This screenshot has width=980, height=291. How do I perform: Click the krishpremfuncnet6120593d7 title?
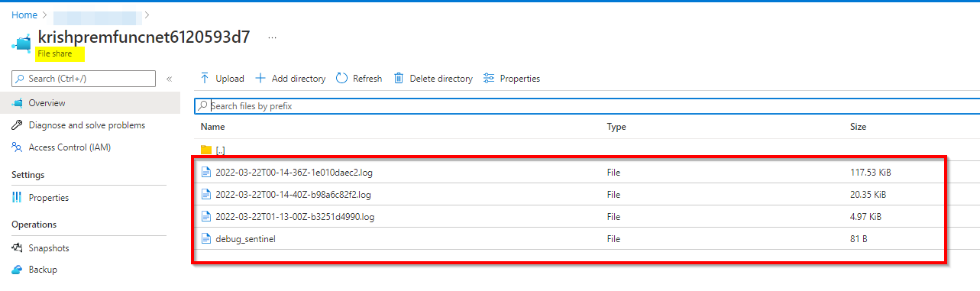[144, 37]
